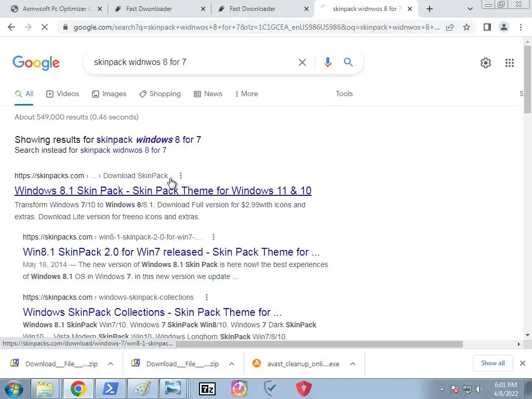532x399 pixels.
Task: Select the All results filter
Action: tap(24, 94)
